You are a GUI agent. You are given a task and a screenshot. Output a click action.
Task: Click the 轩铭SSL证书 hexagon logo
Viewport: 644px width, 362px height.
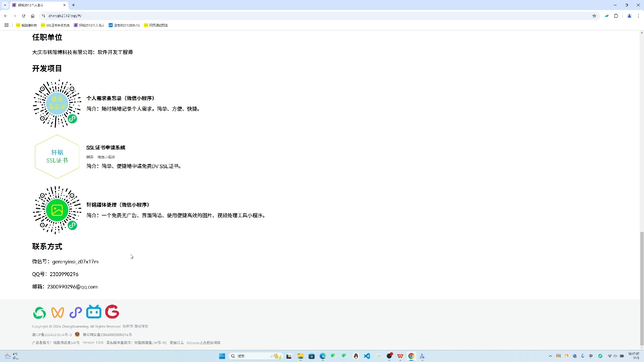pos(57,157)
